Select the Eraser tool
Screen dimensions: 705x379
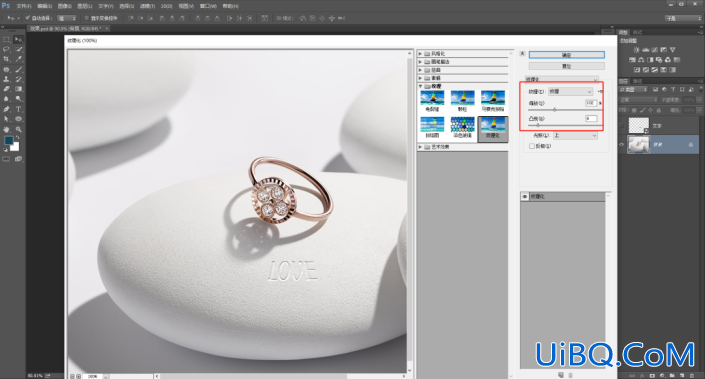tap(6, 89)
